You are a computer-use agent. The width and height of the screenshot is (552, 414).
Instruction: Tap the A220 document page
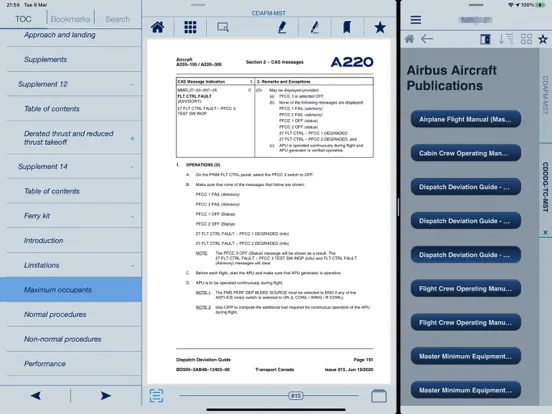pos(269,212)
